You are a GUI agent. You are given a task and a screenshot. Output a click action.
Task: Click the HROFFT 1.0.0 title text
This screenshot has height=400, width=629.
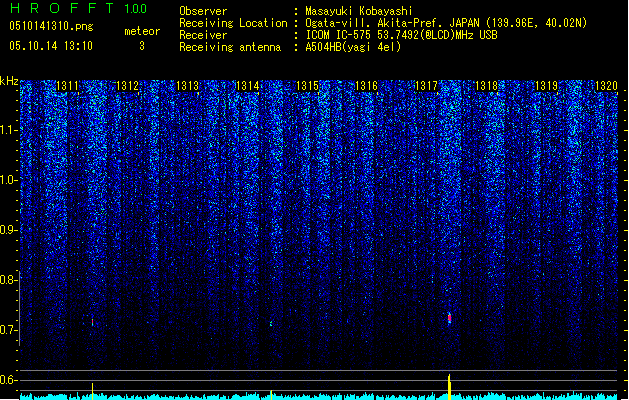click(x=78, y=8)
